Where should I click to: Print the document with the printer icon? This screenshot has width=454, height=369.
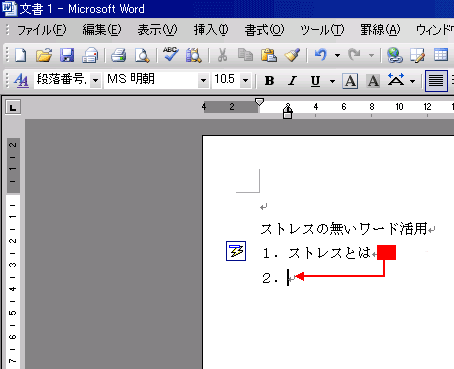(x=119, y=55)
